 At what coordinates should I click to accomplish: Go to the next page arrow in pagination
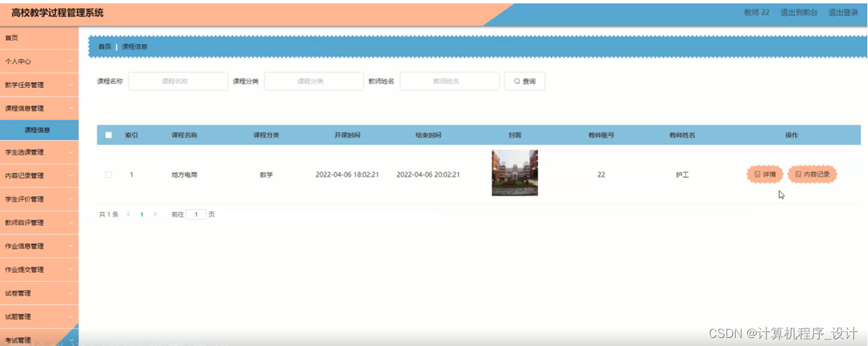(155, 214)
